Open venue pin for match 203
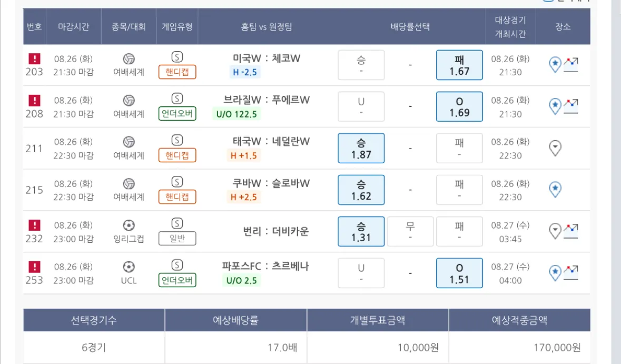Viewport: 621px width, 364px height. point(555,65)
